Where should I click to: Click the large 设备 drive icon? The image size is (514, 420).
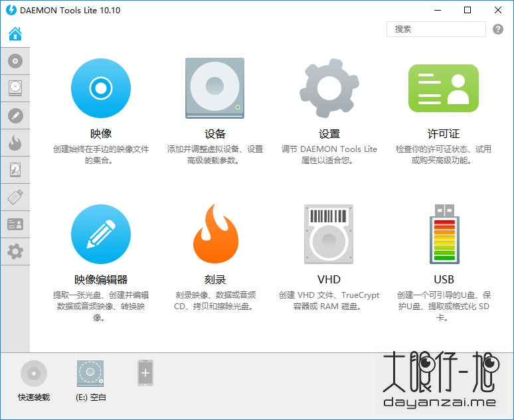pos(214,88)
